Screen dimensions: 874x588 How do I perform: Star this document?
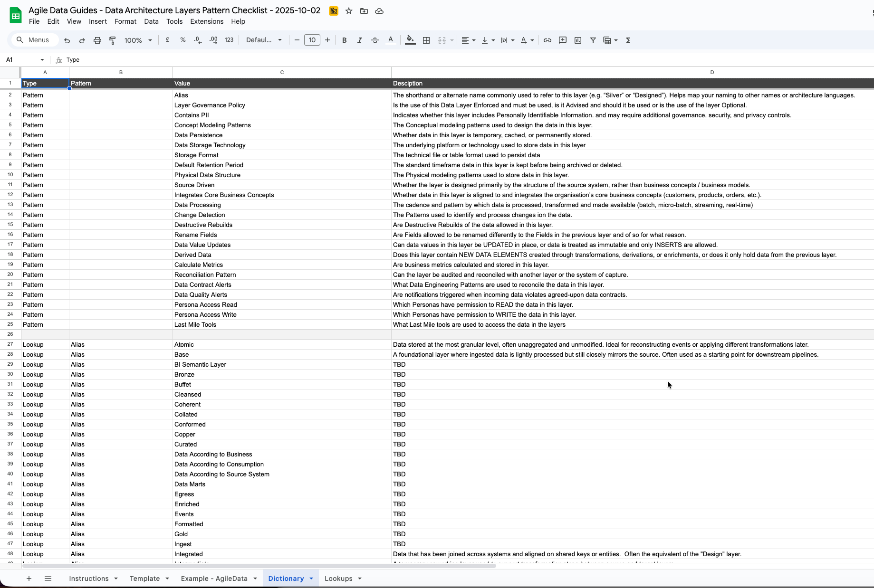point(349,11)
